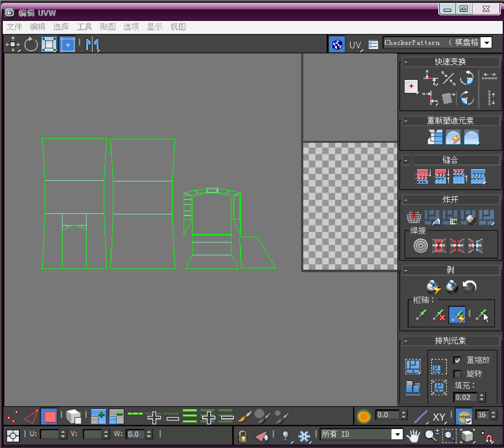504x448 pixels.
Task: Select polygon sub-object mode
Action: click(x=49, y=417)
